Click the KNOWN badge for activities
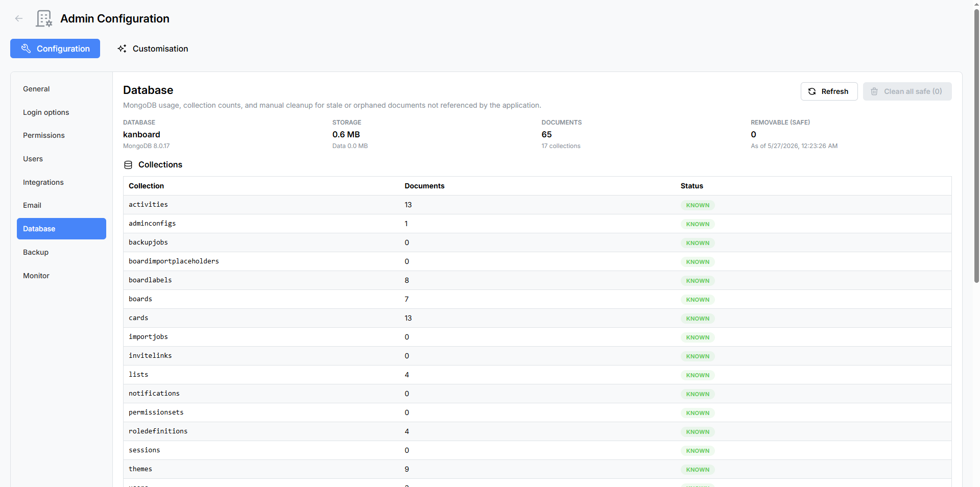Screen dimensions: 980x487 698,205
